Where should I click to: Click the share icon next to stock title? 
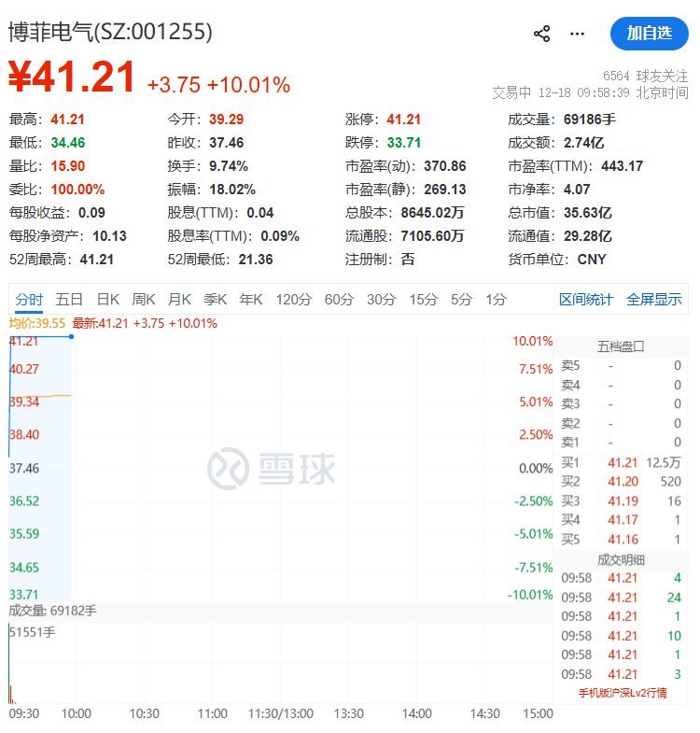pos(541,34)
